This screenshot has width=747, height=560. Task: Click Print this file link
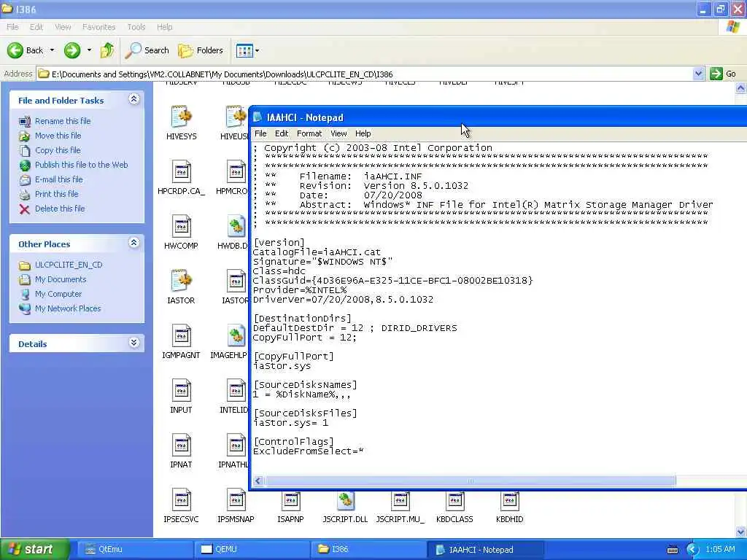[x=57, y=194]
